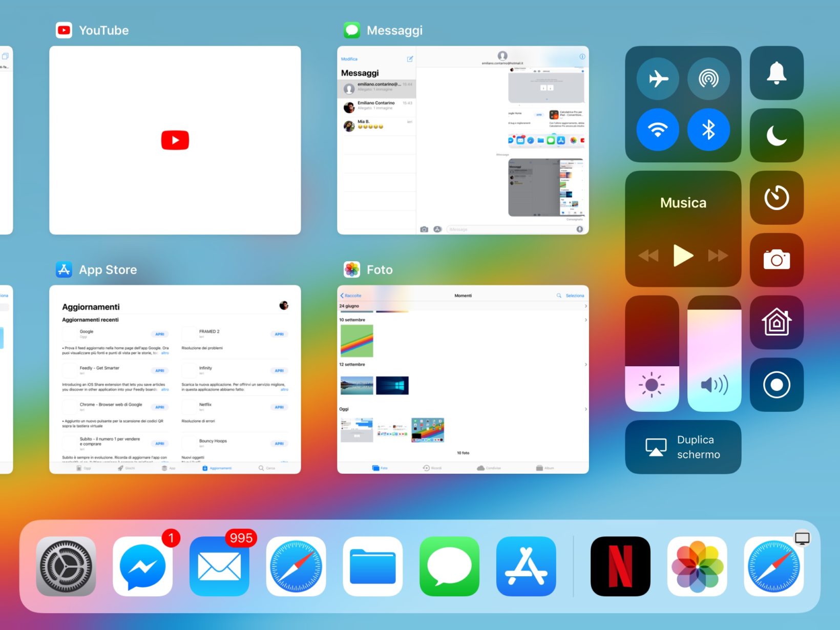Play music in Musica widget
The width and height of the screenshot is (840, 630).
[683, 255]
